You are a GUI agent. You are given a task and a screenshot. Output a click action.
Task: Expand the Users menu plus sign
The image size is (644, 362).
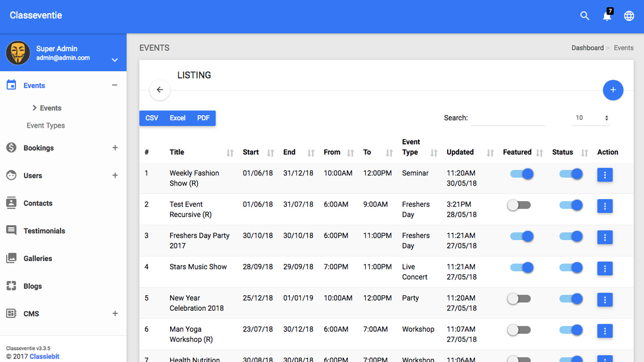115,175
